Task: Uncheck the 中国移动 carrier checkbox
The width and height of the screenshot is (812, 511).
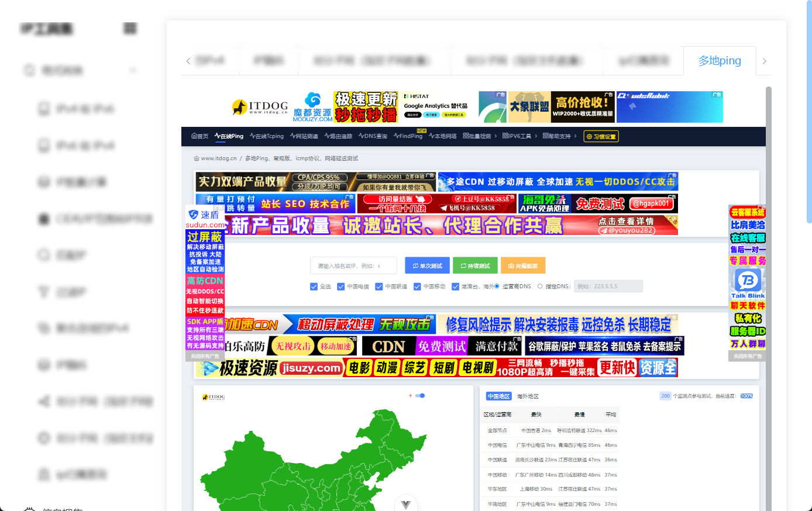Action: click(417, 286)
